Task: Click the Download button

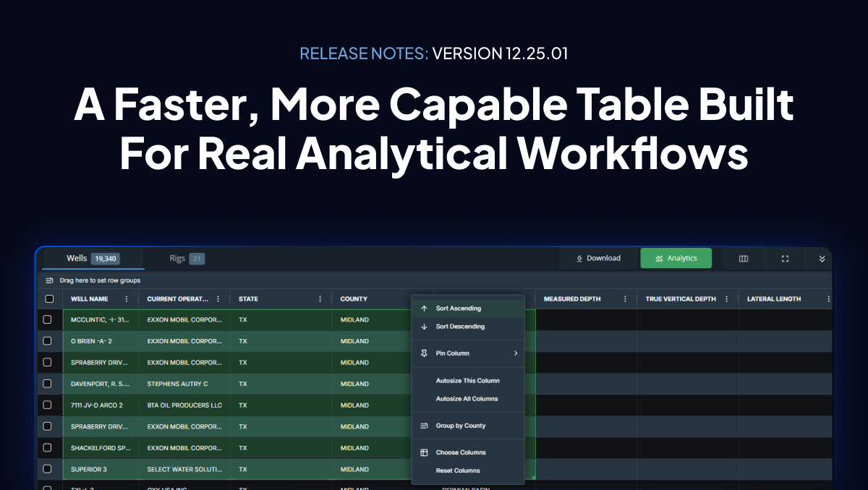Action: tap(599, 258)
